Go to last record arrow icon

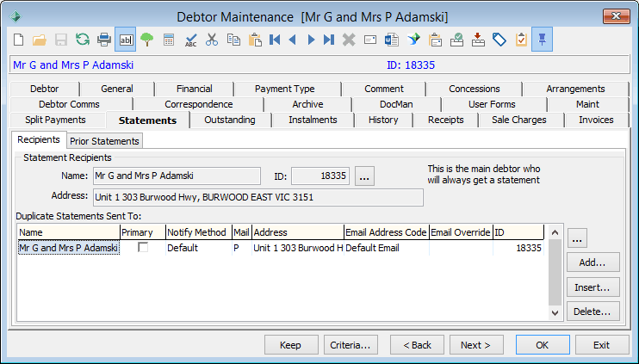(328, 40)
